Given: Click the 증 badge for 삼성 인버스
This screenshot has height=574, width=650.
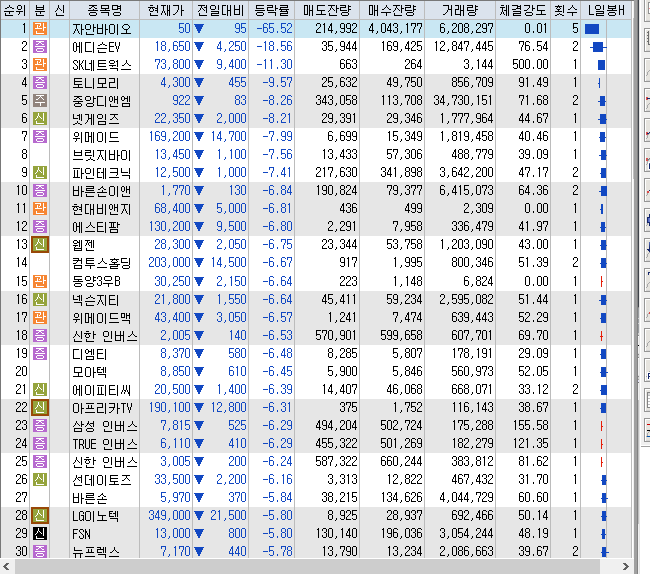Looking at the screenshot, I should 40,426.
